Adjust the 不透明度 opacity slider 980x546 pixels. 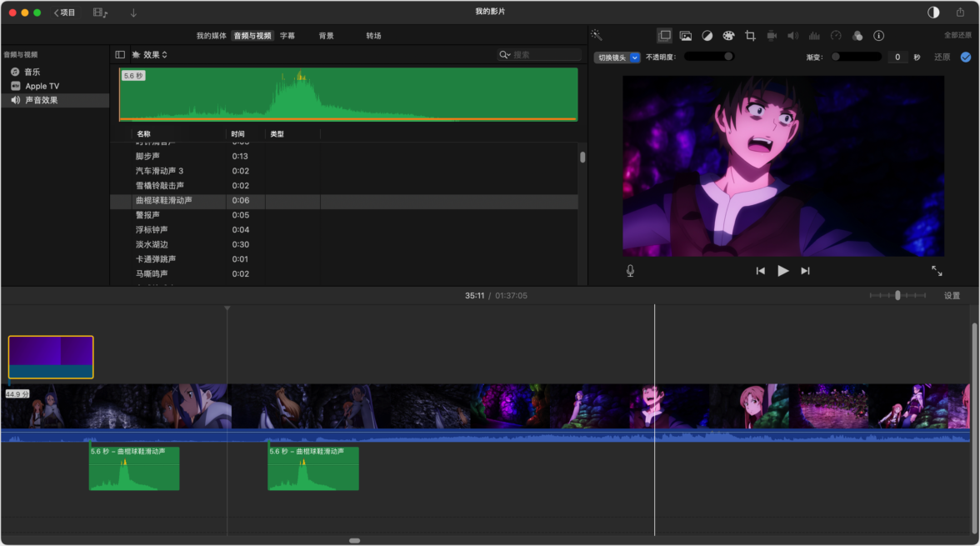(709, 57)
